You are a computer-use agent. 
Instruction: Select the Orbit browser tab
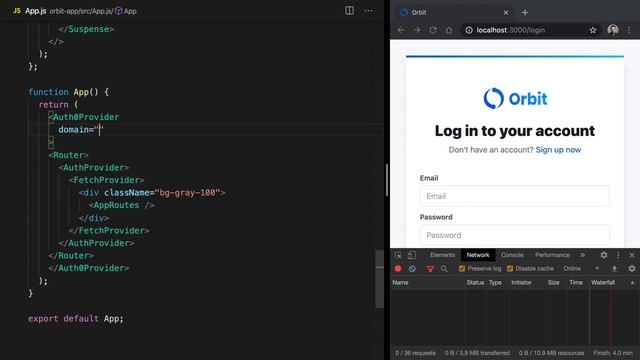[x=453, y=13]
